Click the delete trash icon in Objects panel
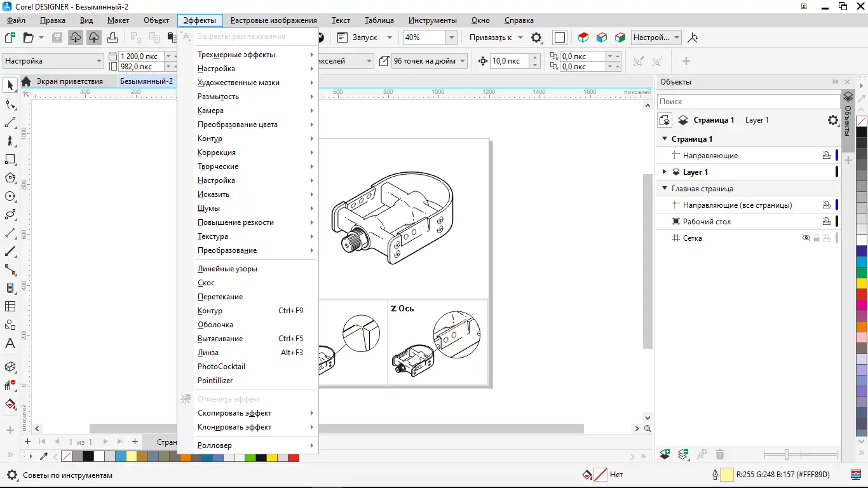 (720, 454)
